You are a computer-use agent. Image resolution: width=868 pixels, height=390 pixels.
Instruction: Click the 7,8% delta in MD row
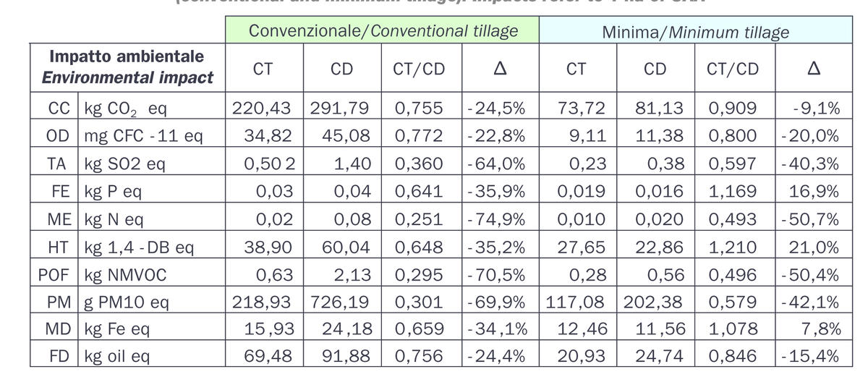(822, 329)
